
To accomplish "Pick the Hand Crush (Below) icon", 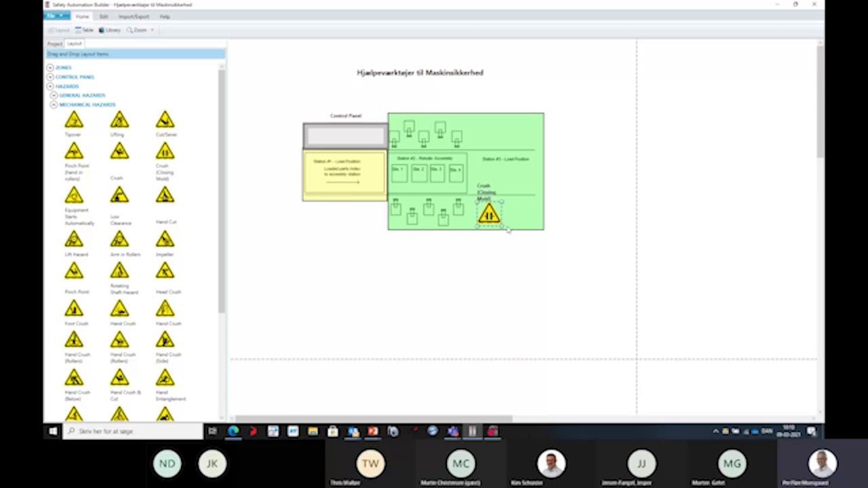I will coord(74,378).
